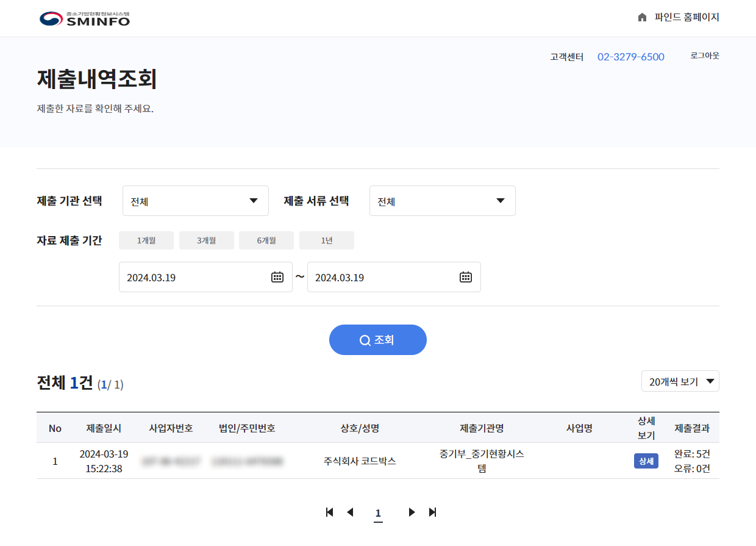Image resolution: width=756 pixels, height=546 pixels.
Task: Click the 제출결과 column header
Action: [x=692, y=428]
